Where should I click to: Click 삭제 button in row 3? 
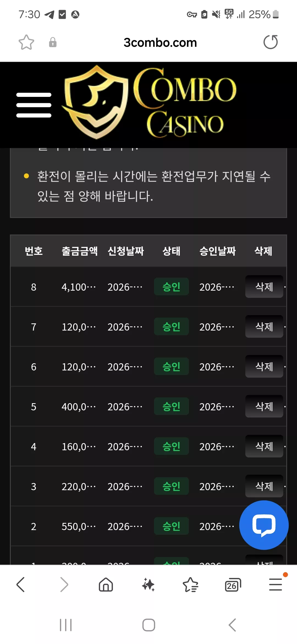tap(264, 486)
